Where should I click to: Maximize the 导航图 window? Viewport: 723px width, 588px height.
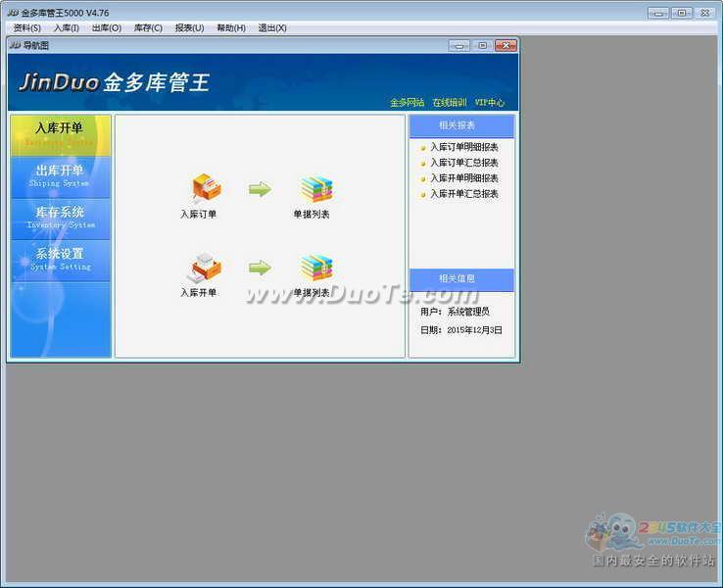[482, 45]
